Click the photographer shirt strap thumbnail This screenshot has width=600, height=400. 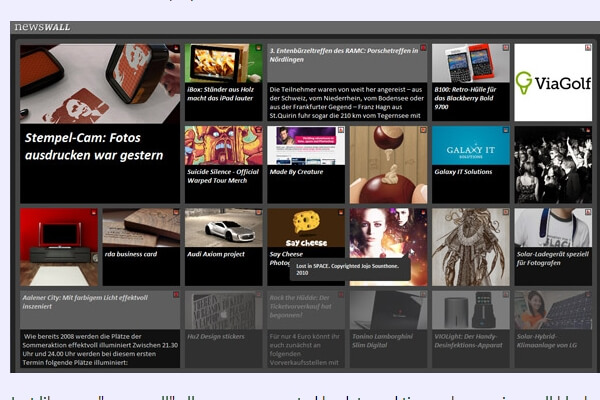point(553,228)
